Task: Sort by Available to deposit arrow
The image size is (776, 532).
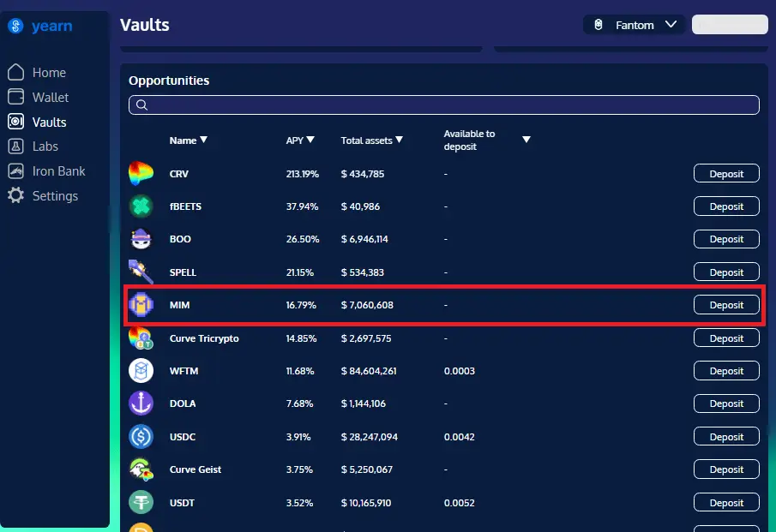Action: point(526,140)
